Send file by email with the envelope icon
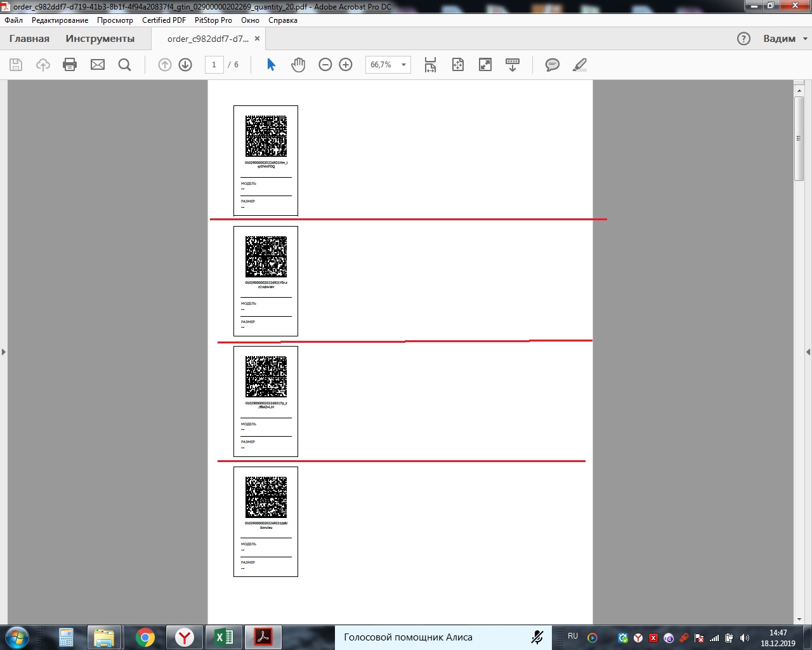The width and height of the screenshot is (812, 650). pos(98,65)
